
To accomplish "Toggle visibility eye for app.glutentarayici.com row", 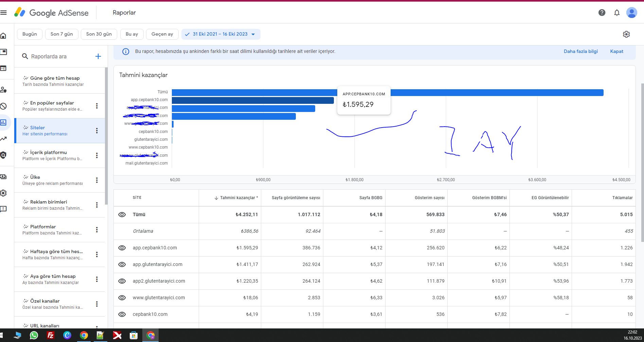I will [122, 264].
